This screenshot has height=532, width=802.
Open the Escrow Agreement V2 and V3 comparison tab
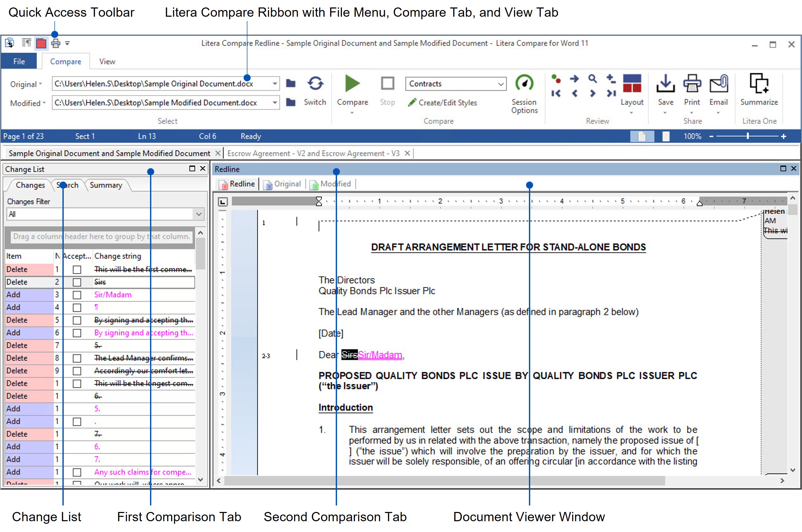point(313,153)
